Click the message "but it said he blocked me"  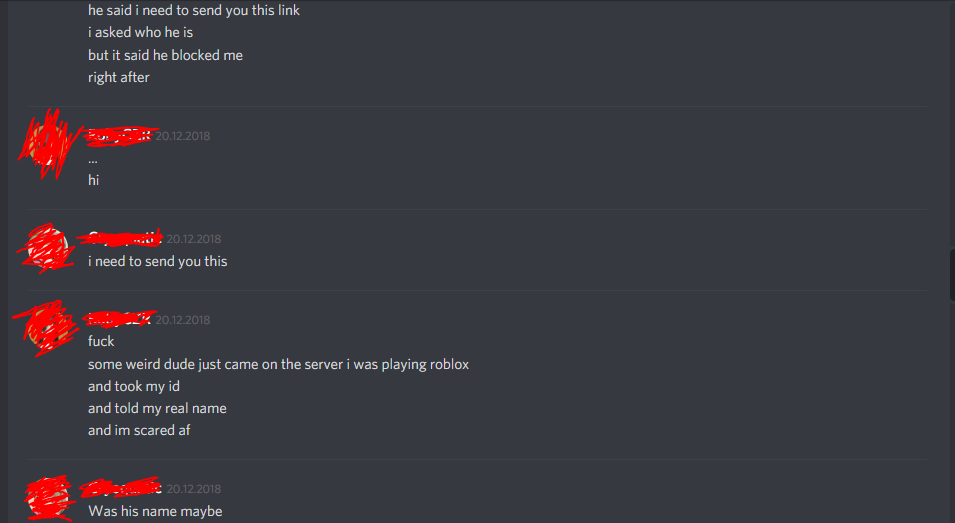(x=165, y=55)
